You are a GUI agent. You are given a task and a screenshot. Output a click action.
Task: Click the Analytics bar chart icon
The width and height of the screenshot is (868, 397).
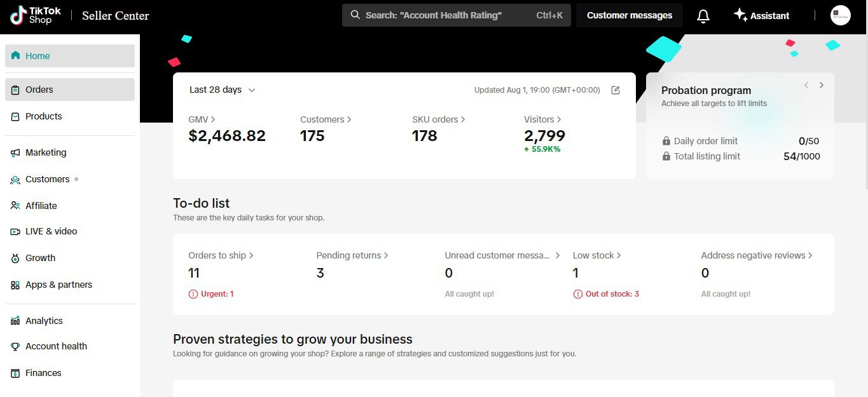15,321
